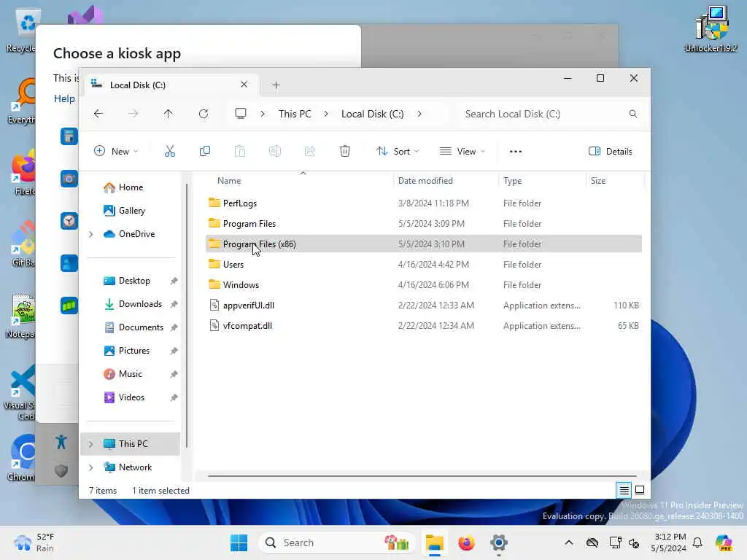This screenshot has width=747, height=560.
Task: Open the See more ellipsis menu
Action: click(516, 152)
